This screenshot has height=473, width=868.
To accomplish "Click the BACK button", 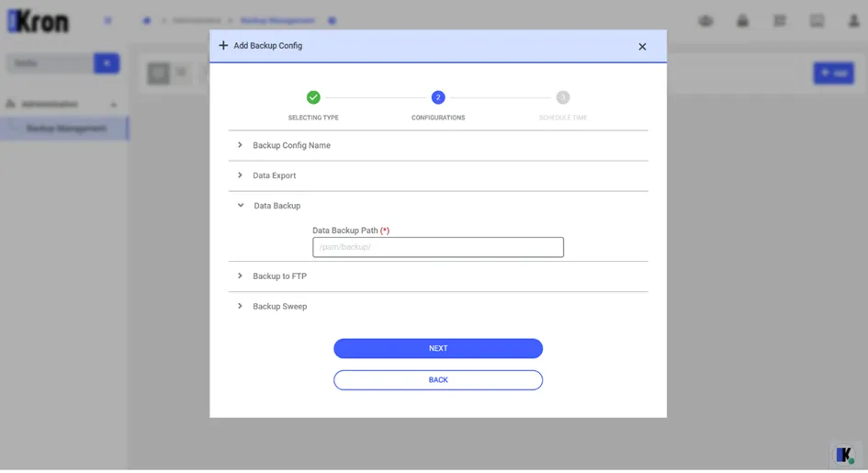I will pos(438,380).
